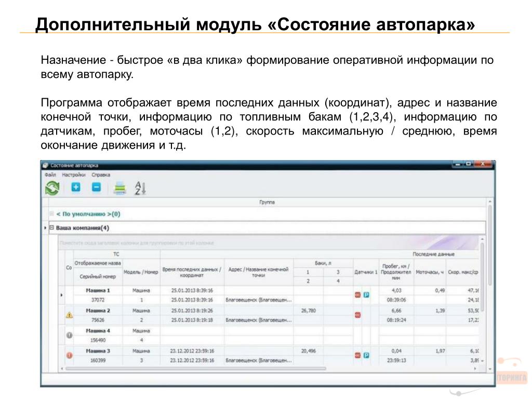The width and height of the screenshot is (532, 399).
Task: Click tank sub-header '4'
Action: pos(338,281)
